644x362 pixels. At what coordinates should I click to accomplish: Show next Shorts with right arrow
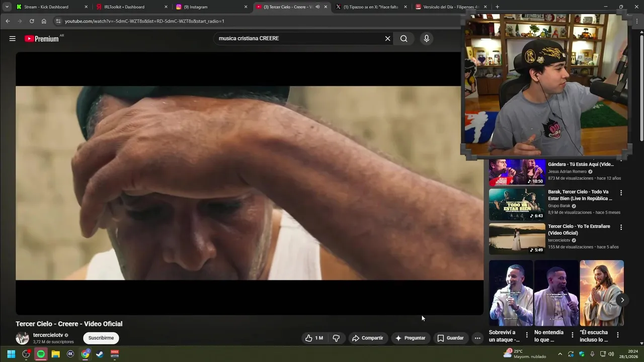(622, 300)
